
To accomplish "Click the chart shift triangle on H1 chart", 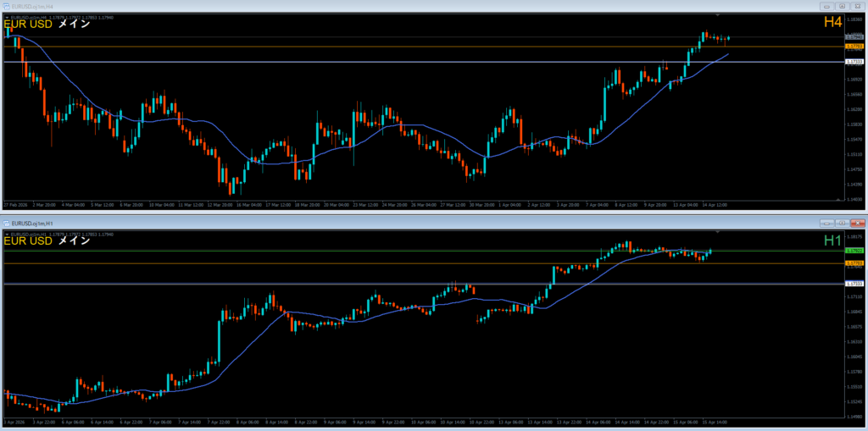I will pyautogui.click(x=720, y=232).
